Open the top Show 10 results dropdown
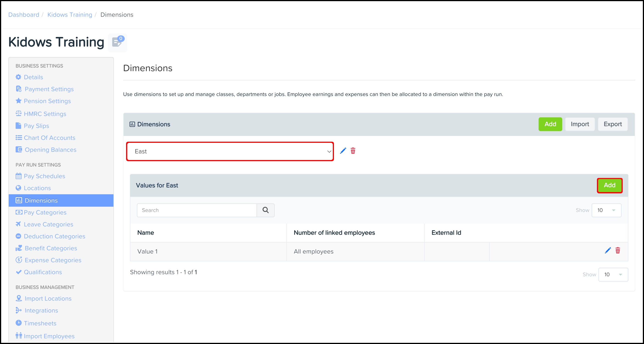 click(606, 210)
